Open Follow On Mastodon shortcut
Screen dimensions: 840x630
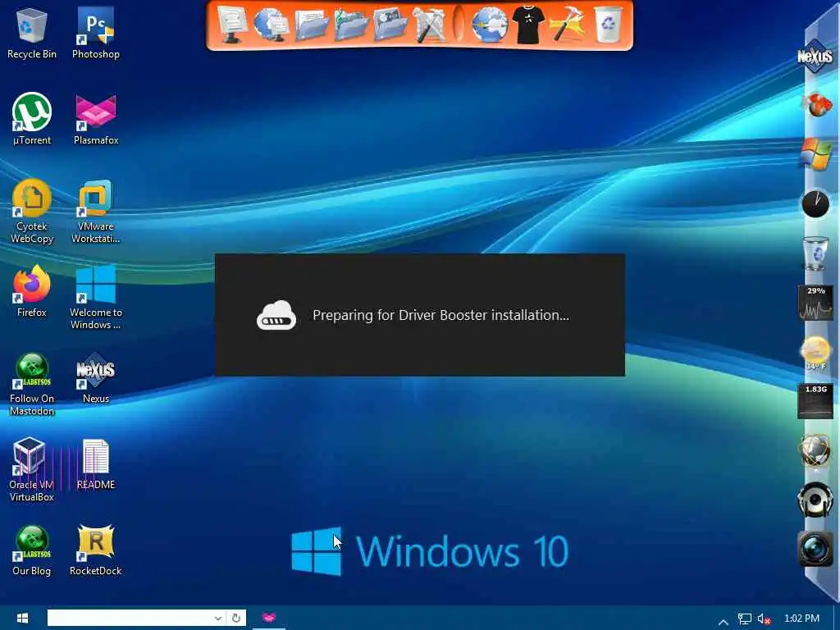[x=32, y=384]
